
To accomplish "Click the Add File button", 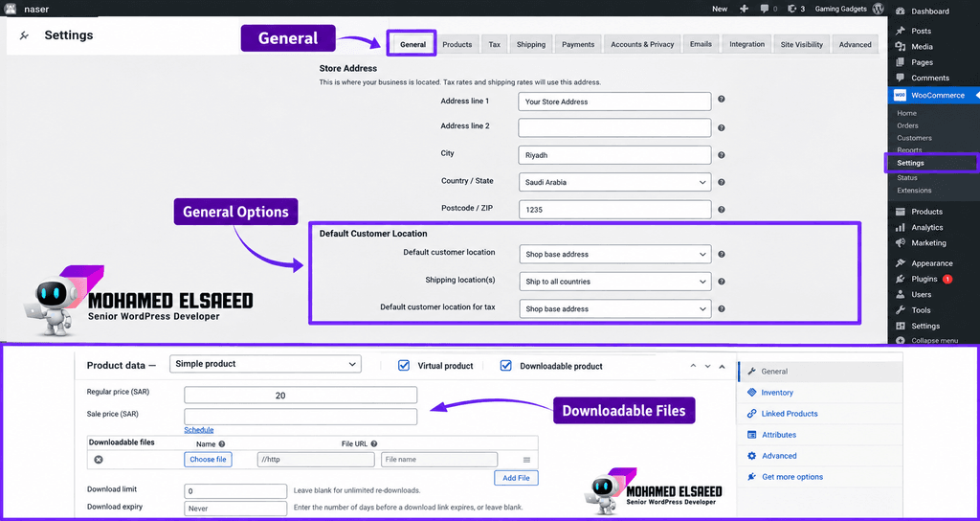I will [516, 478].
